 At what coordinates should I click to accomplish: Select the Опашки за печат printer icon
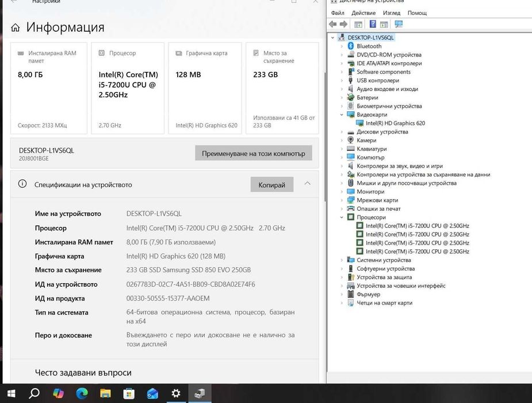pos(351,208)
